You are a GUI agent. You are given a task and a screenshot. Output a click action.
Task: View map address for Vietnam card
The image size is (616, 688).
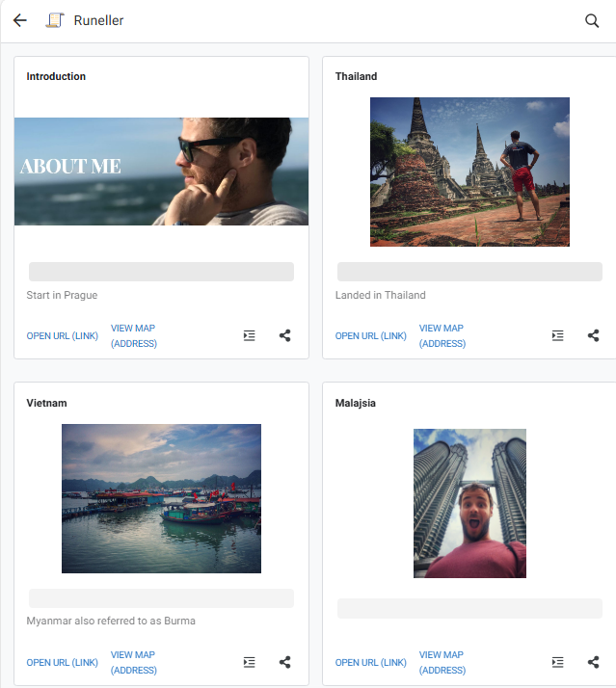(134, 662)
